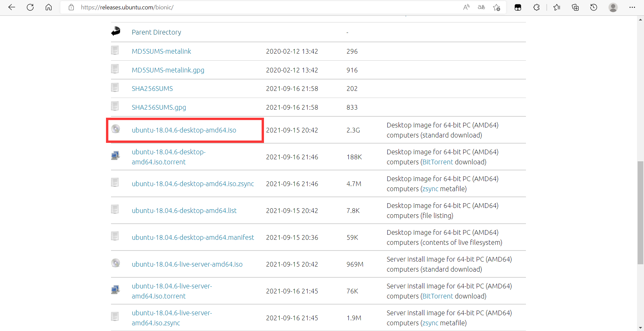Viewport: 644px width, 331px height.
Task: Download the ubuntu-18.04.6-desktop-amd64.iso.torrent file
Action: 169,157
